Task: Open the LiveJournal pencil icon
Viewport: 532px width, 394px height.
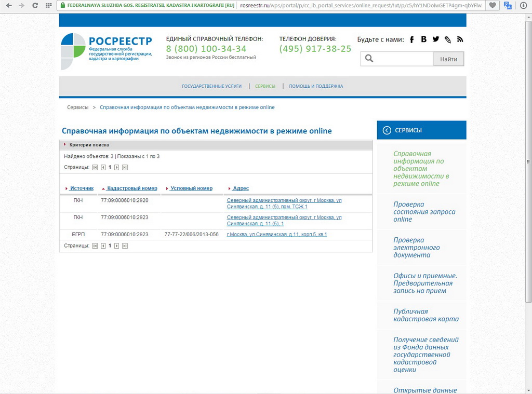Action: [448, 39]
